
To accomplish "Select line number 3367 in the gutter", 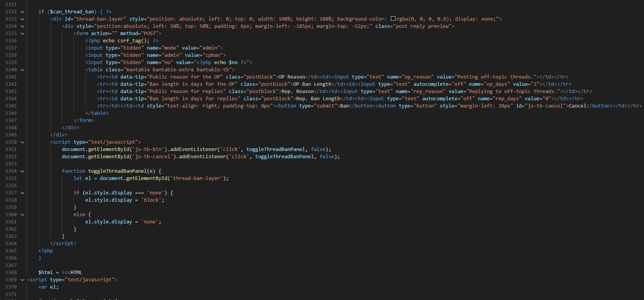I will (x=11, y=265).
